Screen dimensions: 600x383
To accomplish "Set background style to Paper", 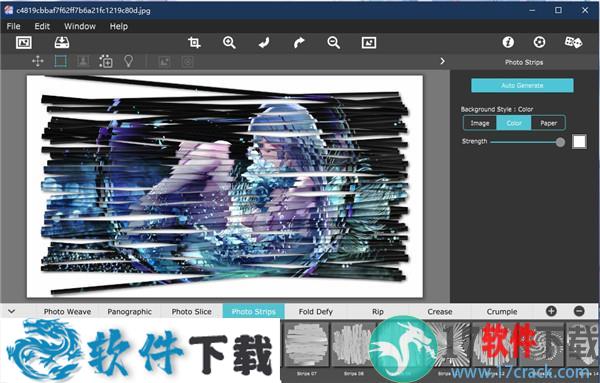I will click(548, 123).
